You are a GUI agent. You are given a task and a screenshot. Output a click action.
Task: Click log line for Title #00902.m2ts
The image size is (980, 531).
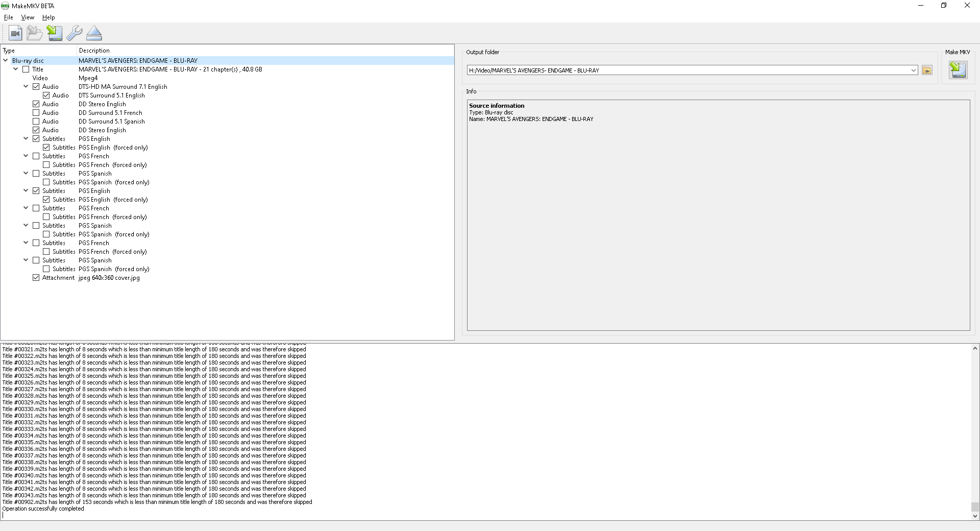(157, 502)
